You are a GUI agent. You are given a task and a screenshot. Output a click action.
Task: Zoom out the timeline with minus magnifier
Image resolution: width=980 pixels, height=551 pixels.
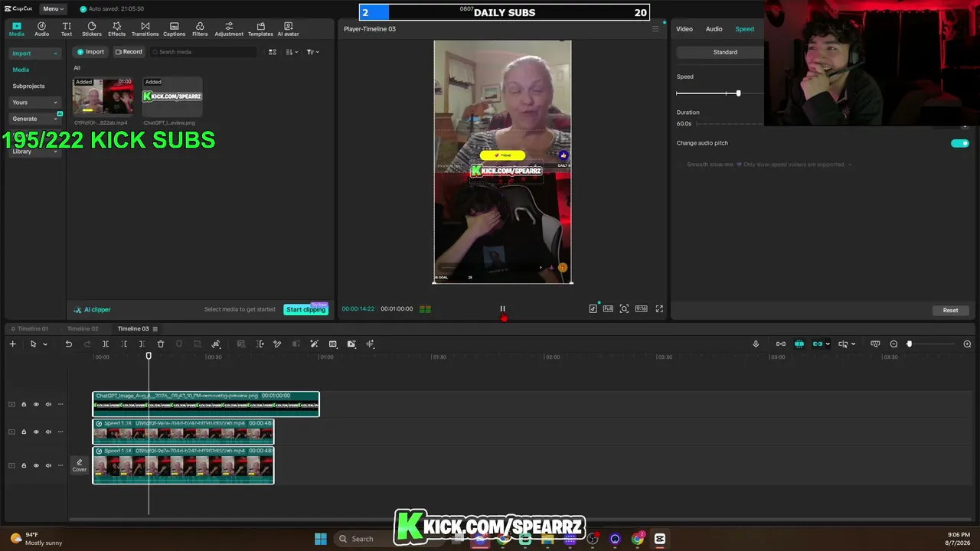[x=893, y=344]
